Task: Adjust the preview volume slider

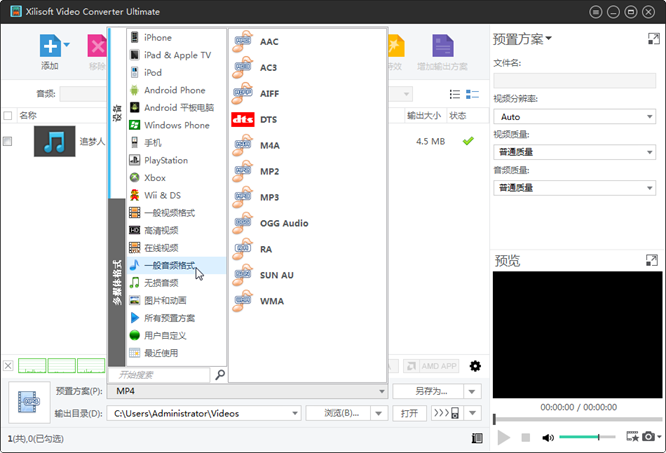Action: click(x=587, y=437)
